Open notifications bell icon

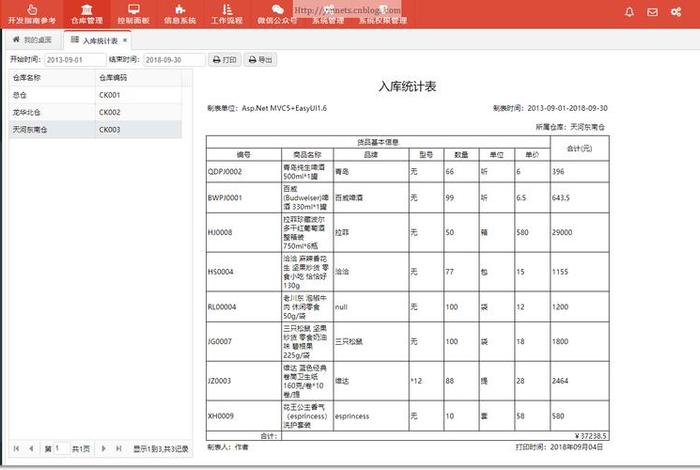point(629,12)
